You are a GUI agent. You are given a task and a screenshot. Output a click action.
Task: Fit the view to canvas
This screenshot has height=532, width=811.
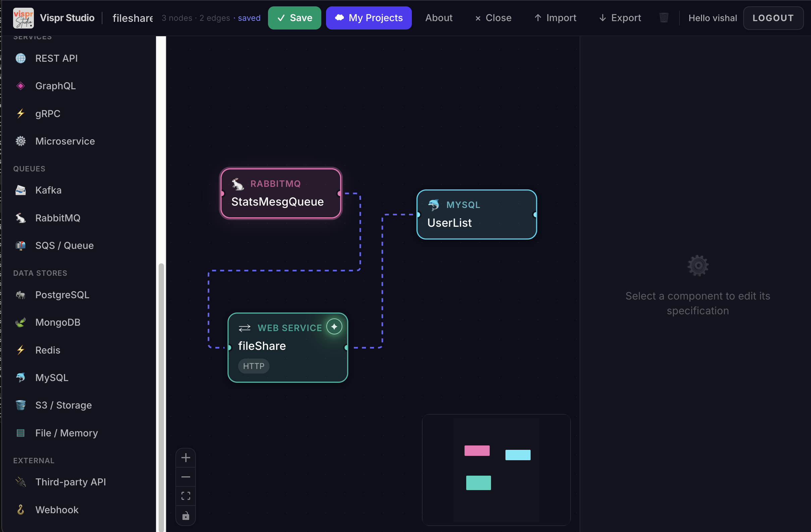[186, 496]
